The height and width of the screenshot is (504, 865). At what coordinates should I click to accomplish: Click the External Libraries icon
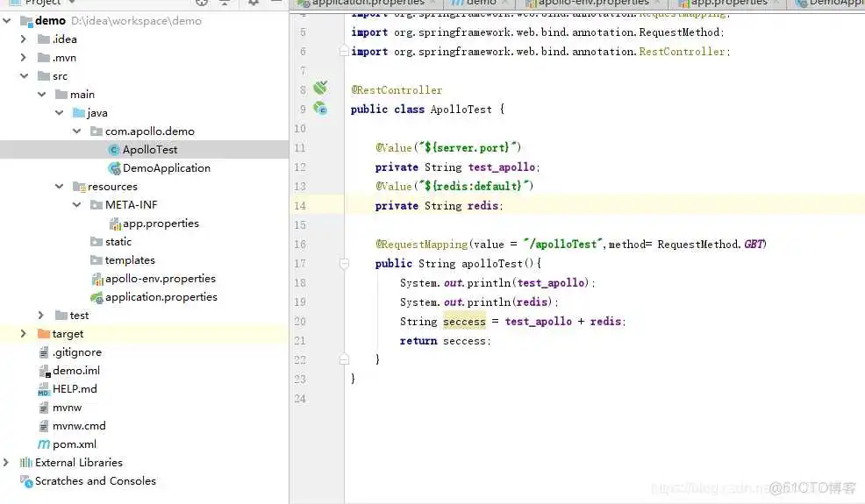coord(26,463)
